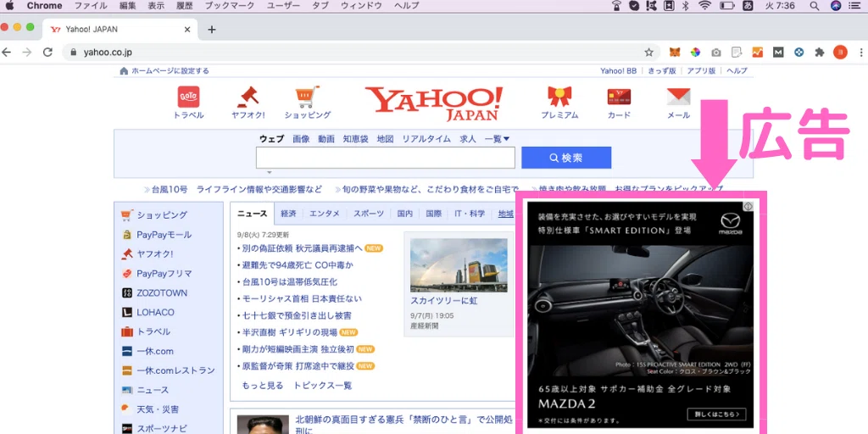The image size is (868, 434).
Task: Close the Yahoo! JAPAN tab
Action: [x=187, y=30]
